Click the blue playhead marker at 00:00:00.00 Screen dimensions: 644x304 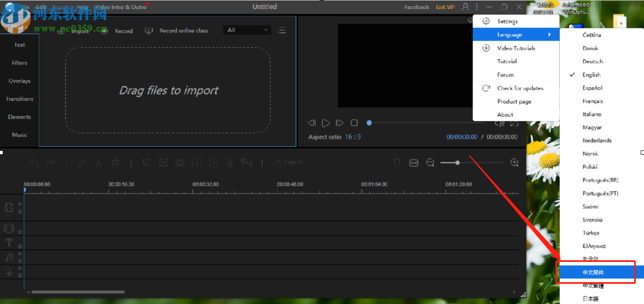coord(25,190)
